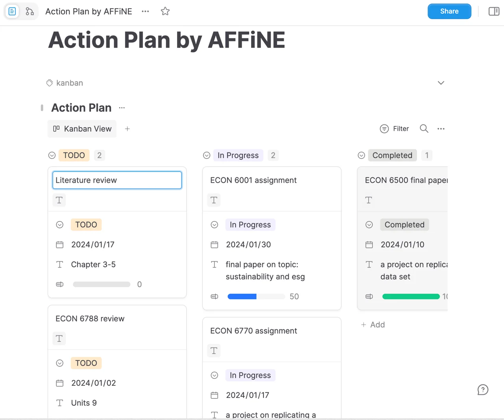Click calendar icon beside 2024/01/30
Screen dimensions: 504x420
pos(215,245)
